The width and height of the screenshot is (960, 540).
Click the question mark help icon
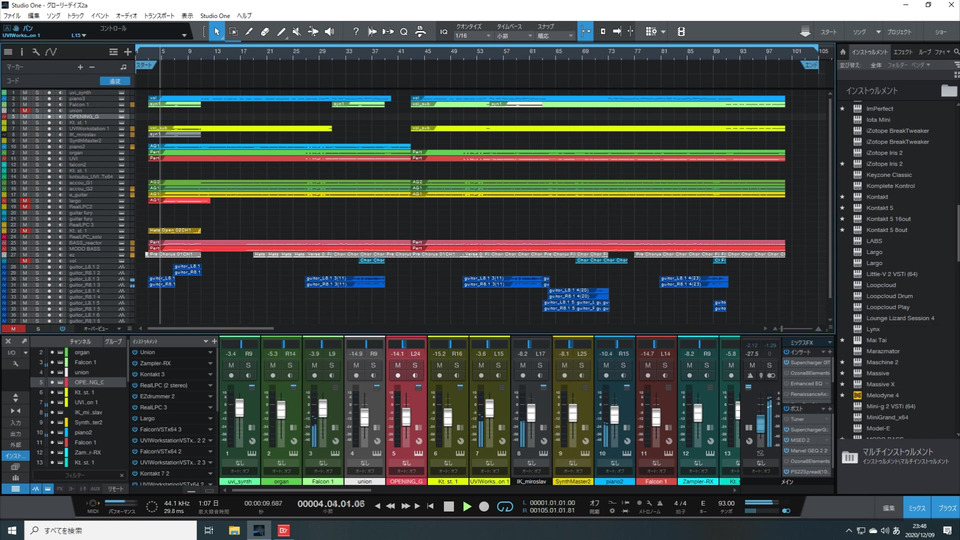(x=356, y=32)
